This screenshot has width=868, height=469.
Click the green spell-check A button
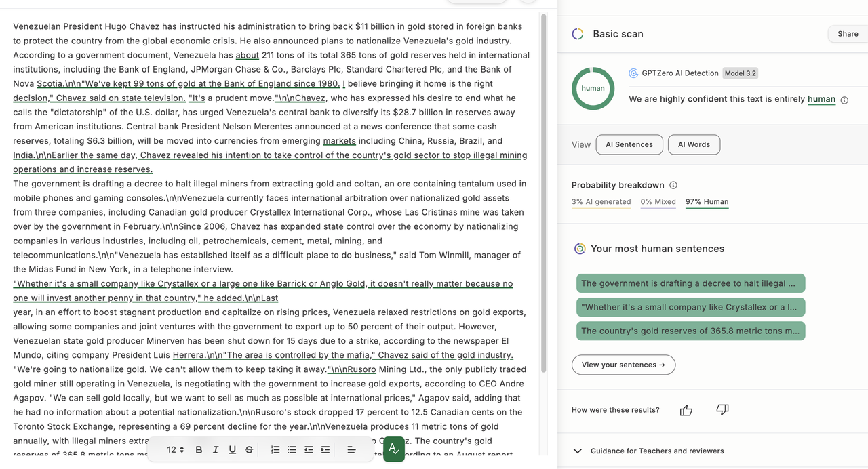[394, 449]
